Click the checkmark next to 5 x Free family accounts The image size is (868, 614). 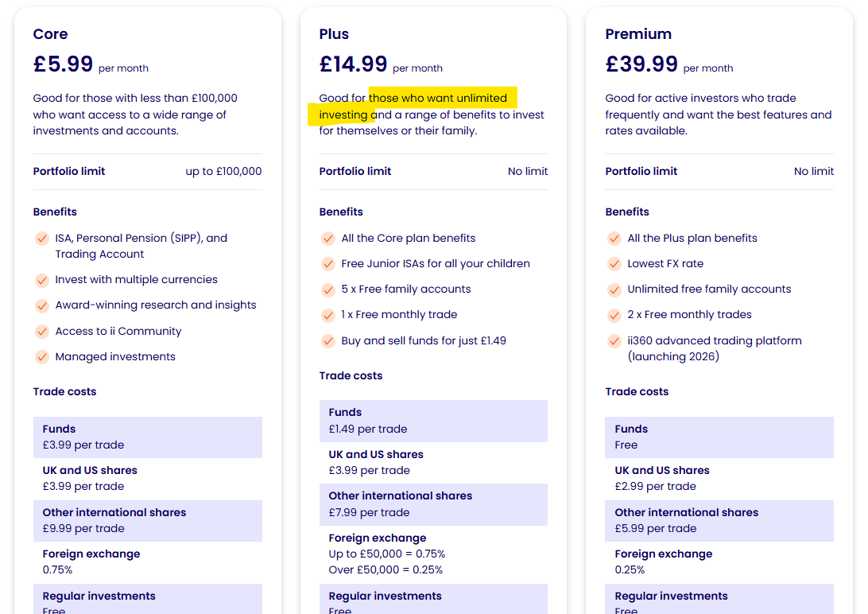point(328,290)
